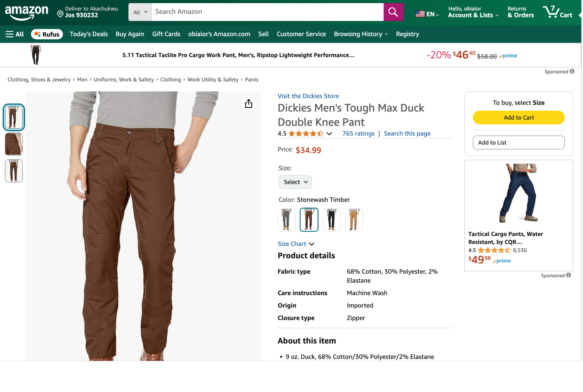This screenshot has width=583, height=392.
Task: Visit the Dickies Store link
Action: coord(308,96)
